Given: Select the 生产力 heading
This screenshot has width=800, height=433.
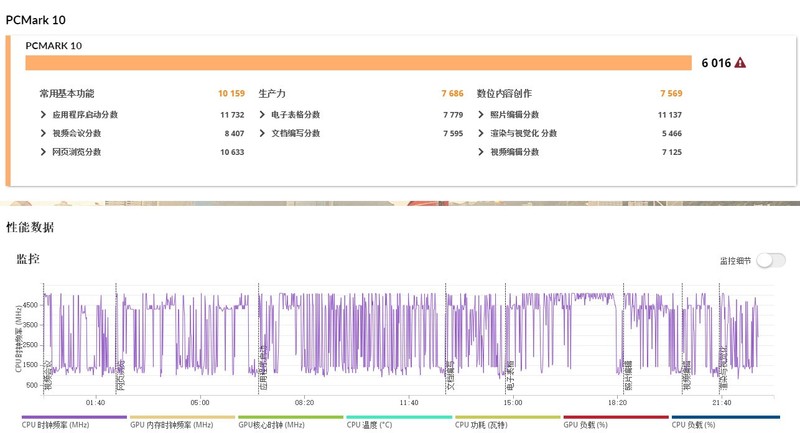Looking at the screenshot, I should pos(272,93).
